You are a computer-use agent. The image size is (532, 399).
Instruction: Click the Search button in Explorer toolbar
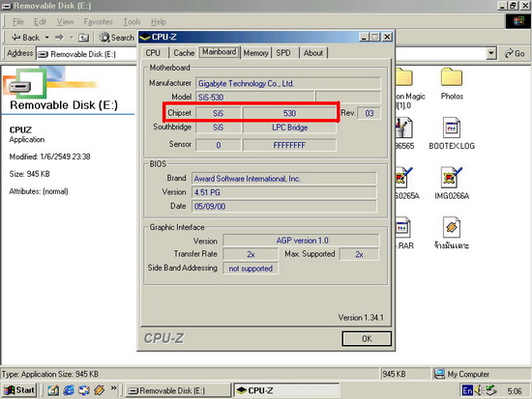tap(117, 38)
